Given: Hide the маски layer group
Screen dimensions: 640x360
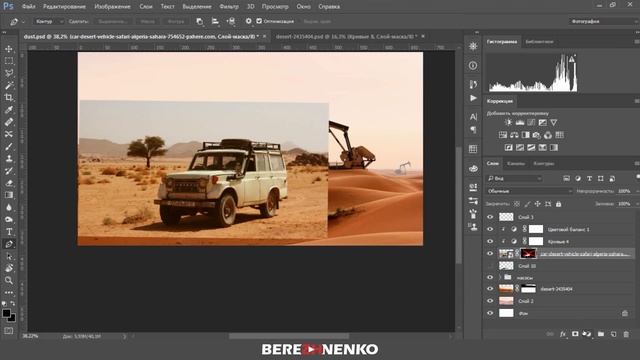Looking at the screenshot, I should point(490,277).
